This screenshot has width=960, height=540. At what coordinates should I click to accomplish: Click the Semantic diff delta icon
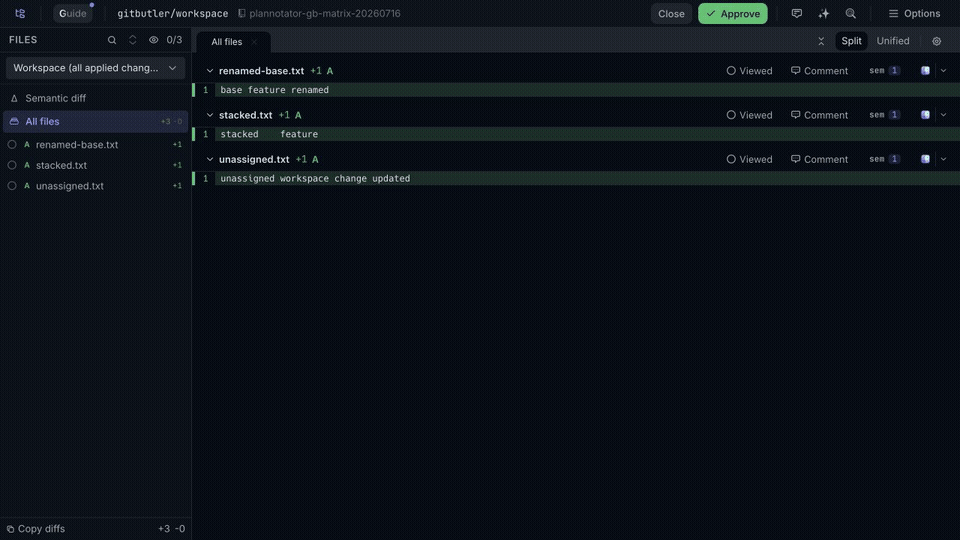[14, 98]
